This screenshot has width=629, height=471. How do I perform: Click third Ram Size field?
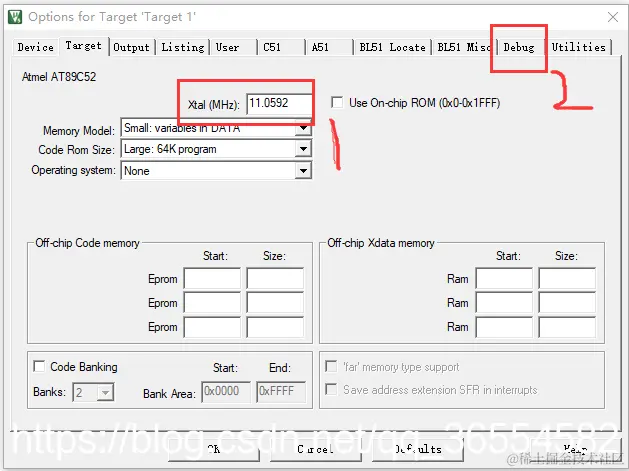[x=567, y=327]
